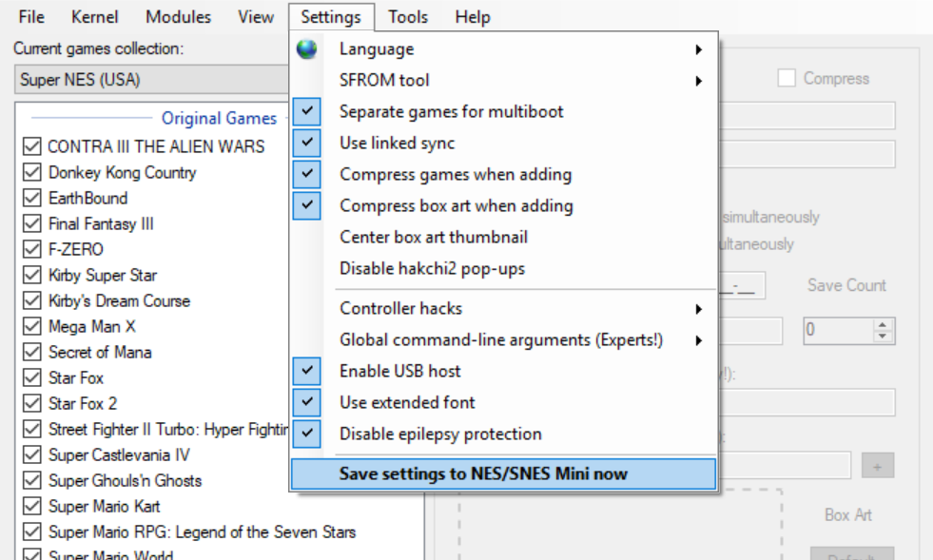
Task: Open the View menu
Action: point(256,17)
